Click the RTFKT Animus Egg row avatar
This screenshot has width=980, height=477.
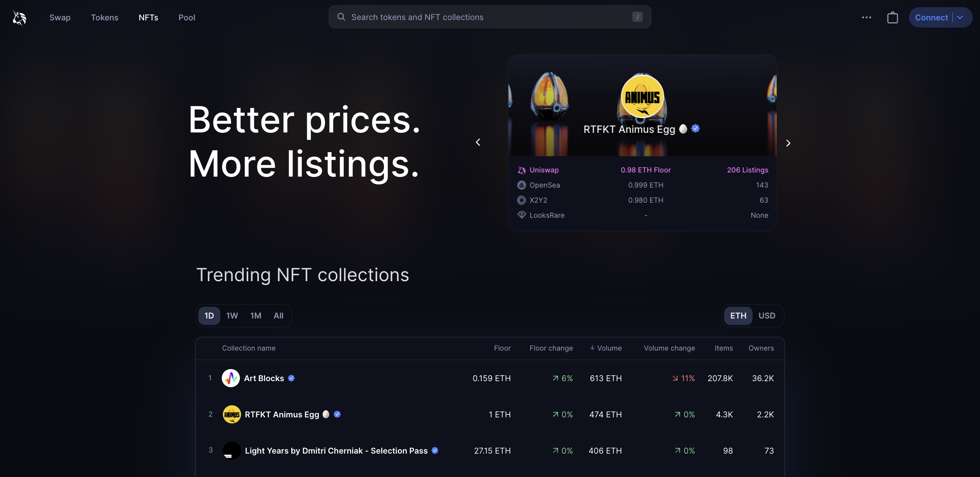(x=231, y=414)
